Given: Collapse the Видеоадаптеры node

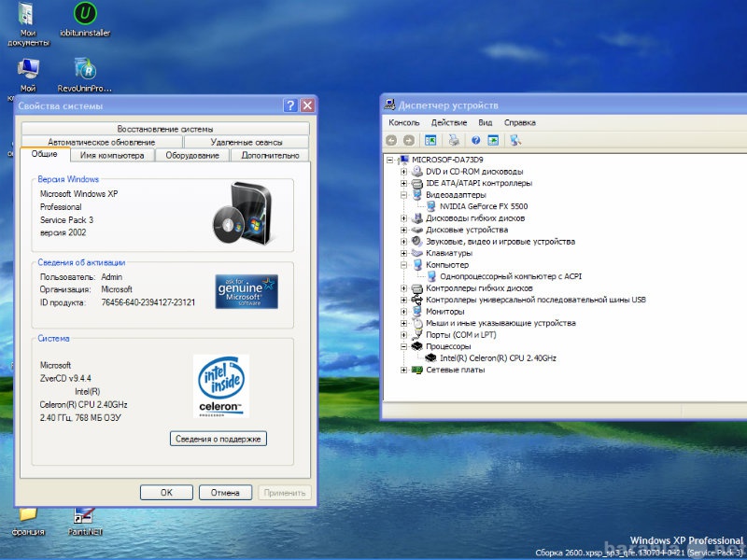Looking at the screenshot, I should pos(403,195).
